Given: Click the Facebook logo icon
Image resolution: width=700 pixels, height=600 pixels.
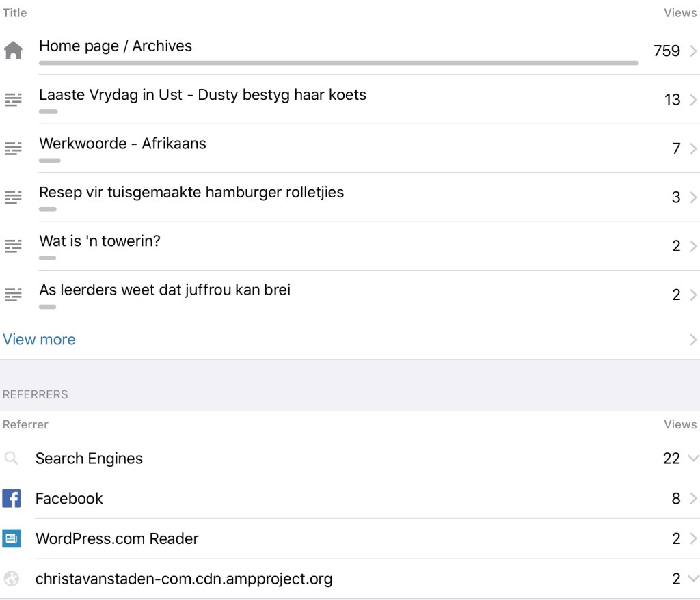Looking at the screenshot, I should point(12,498).
